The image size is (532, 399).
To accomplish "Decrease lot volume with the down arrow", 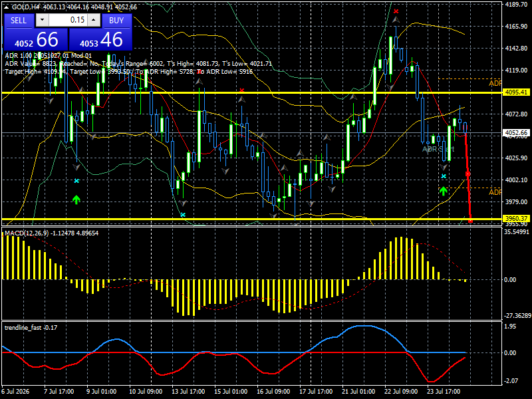I will tap(42, 20).
